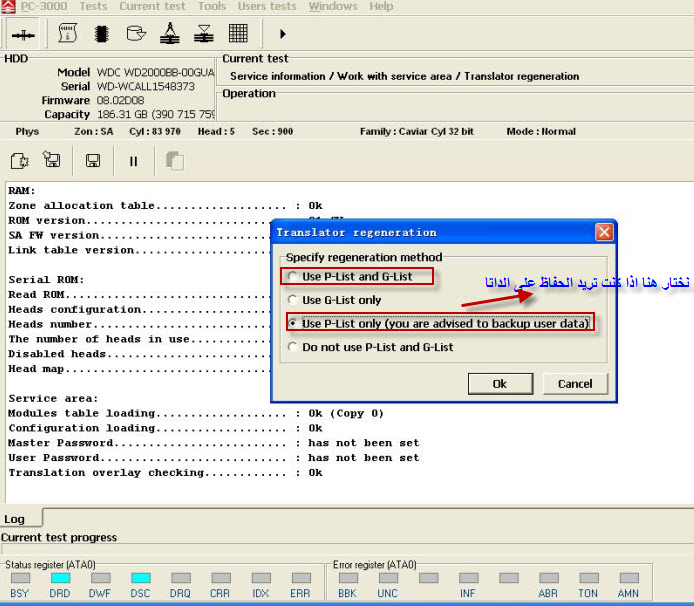
Task: Click the model text WDC WD2000BB-00GUA
Action: 155,72
